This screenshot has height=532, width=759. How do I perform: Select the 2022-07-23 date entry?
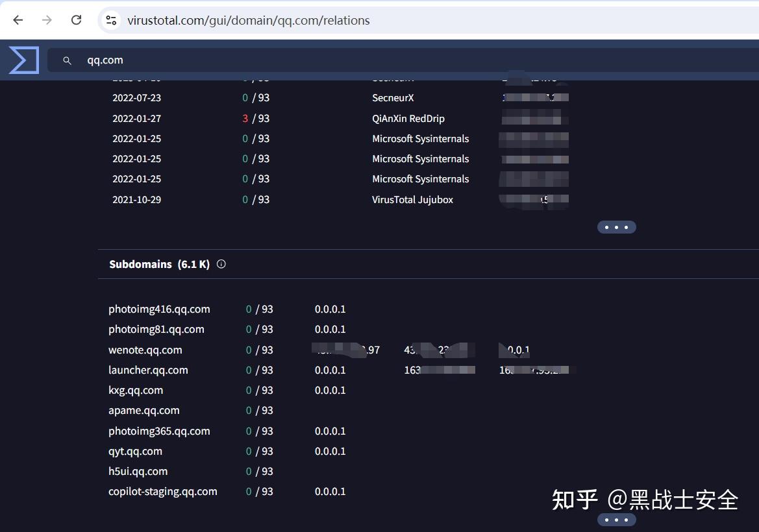pos(136,98)
